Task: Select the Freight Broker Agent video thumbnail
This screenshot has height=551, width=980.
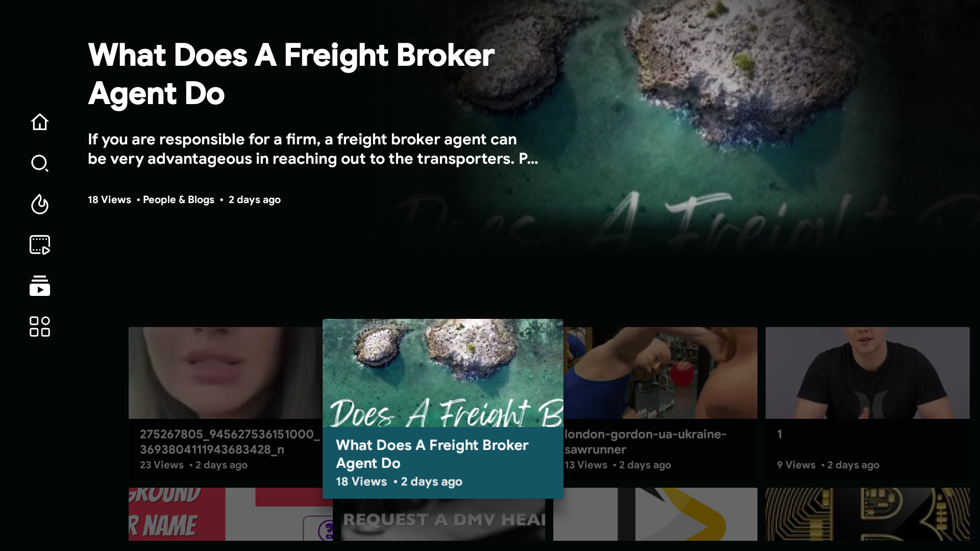Action: point(443,373)
